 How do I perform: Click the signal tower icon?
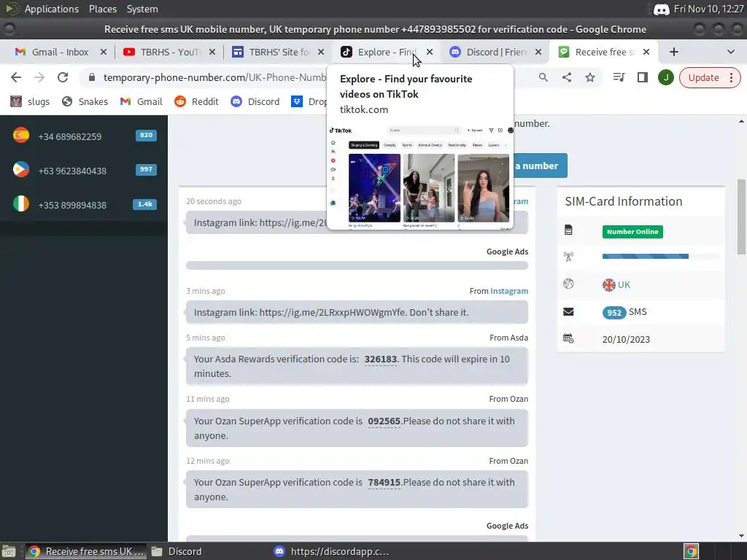click(x=568, y=257)
